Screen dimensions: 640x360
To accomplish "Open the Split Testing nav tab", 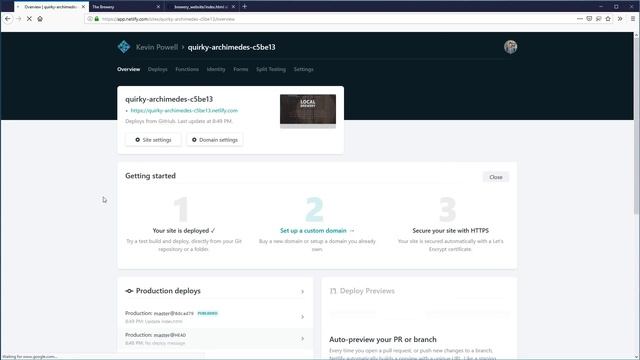I will 271,69.
